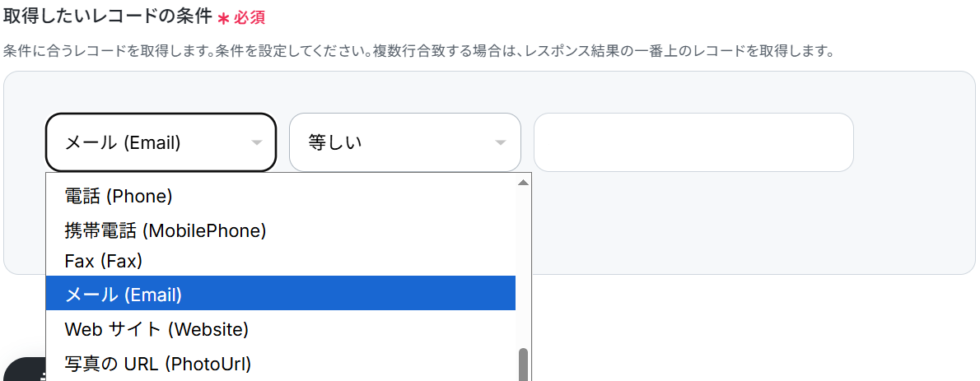Expand the 等しい operator dropdown
The width and height of the screenshot is (980, 381).
(x=404, y=142)
